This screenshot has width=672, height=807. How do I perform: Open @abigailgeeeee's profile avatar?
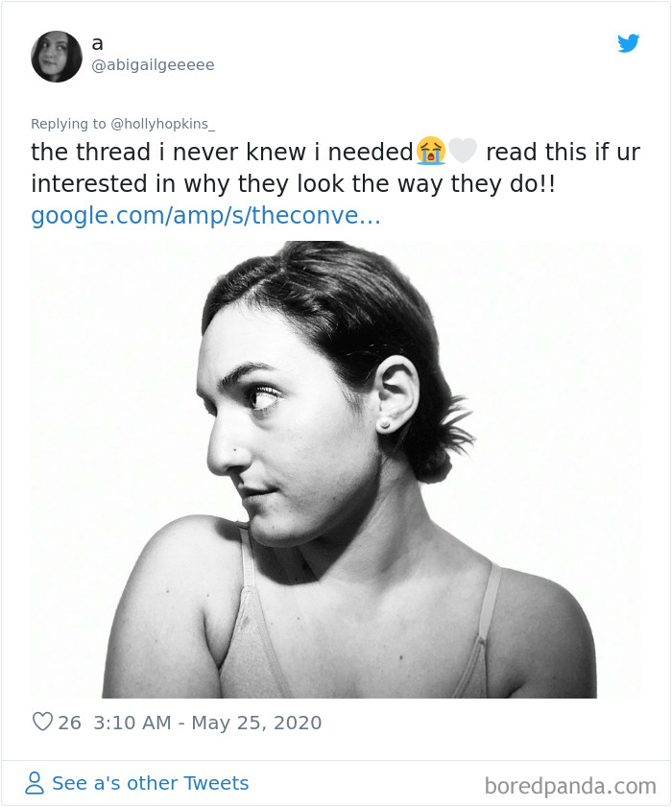coord(57,56)
